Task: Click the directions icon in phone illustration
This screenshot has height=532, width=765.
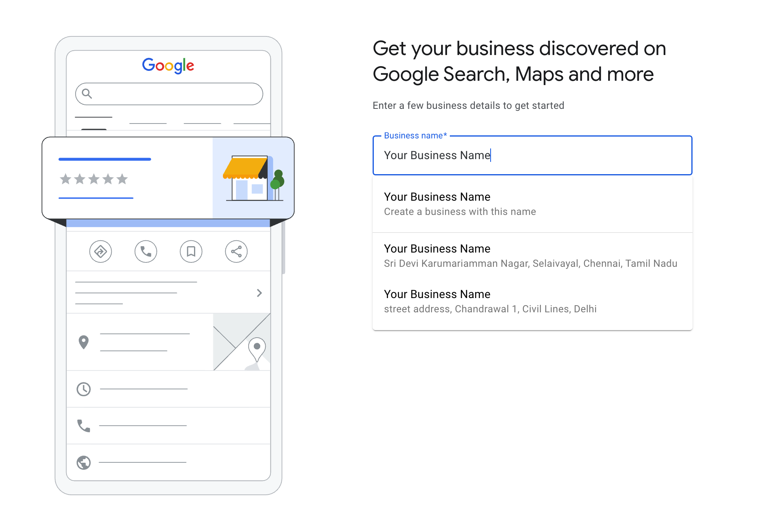Action: pyautogui.click(x=101, y=251)
